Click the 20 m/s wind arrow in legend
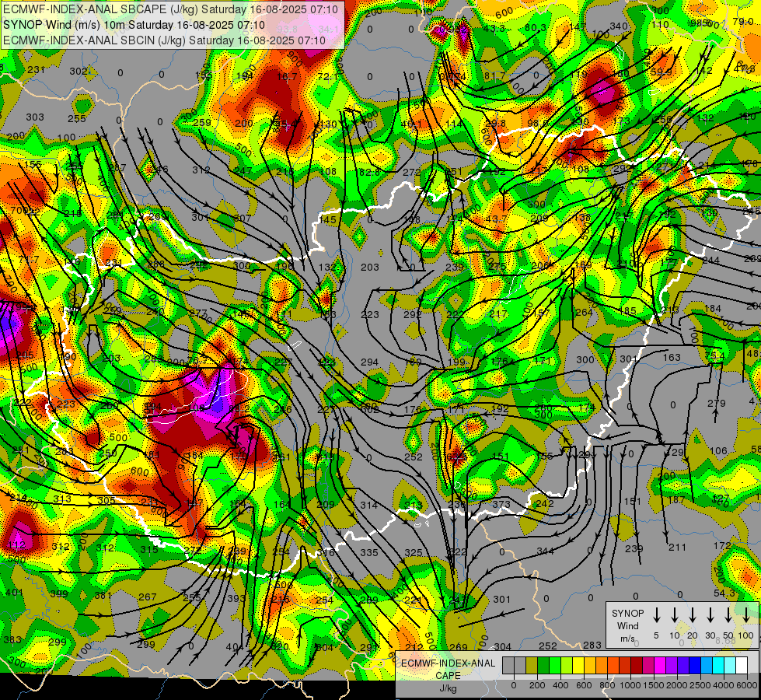Viewport: 761px width, 700px height. point(693,614)
